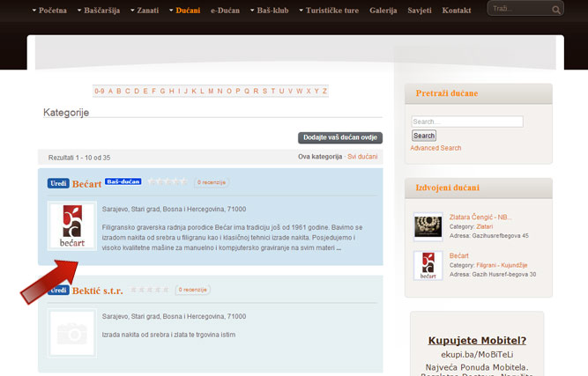Image resolution: width=588 pixels, height=376 pixels.
Task: Click sidebar Bećart logo thumbnail
Action: [x=428, y=266]
